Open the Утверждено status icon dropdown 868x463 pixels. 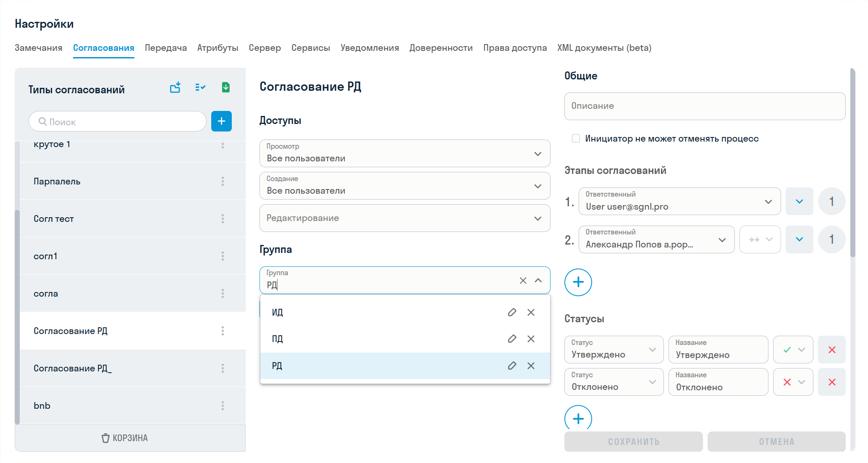[x=793, y=350]
